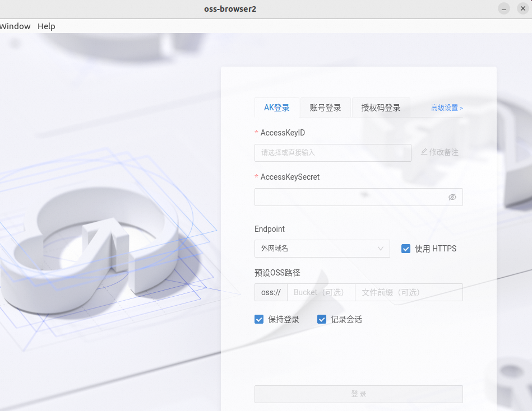Open the Help menu
Screen dimensions: 532x411
click(x=47, y=26)
